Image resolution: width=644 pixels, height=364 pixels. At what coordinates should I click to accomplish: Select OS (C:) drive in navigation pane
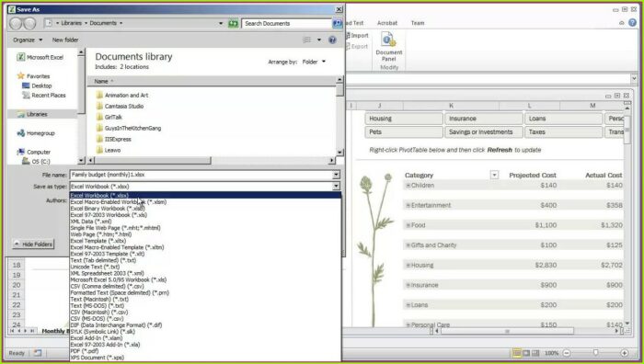(36, 162)
